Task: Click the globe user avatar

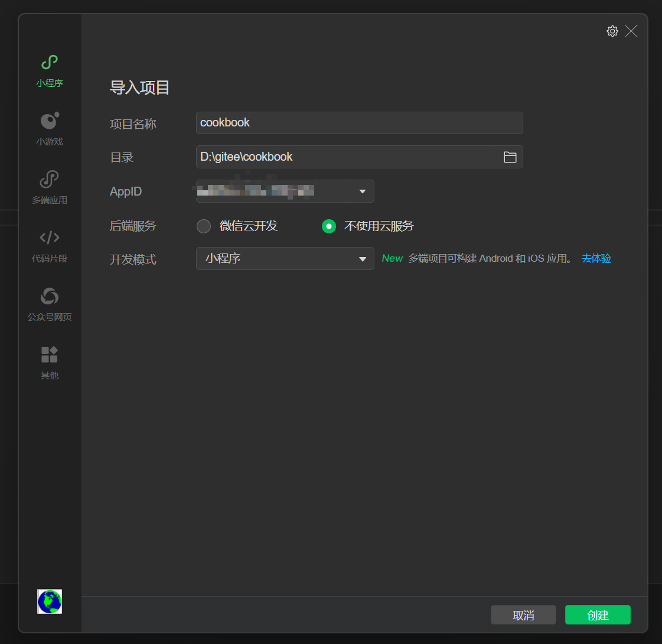Action: 50,601
